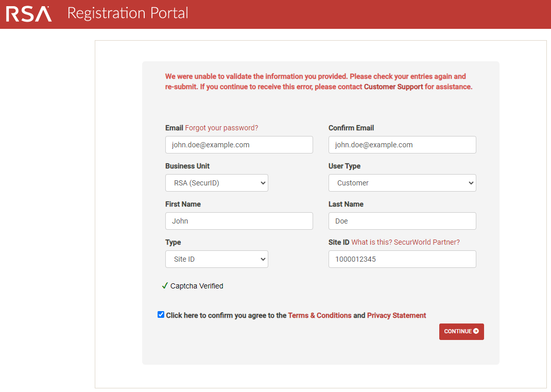Uncheck the Terms & Conditions agreement checkbox
This screenshot has height=392, width=551.
[161, 314]
